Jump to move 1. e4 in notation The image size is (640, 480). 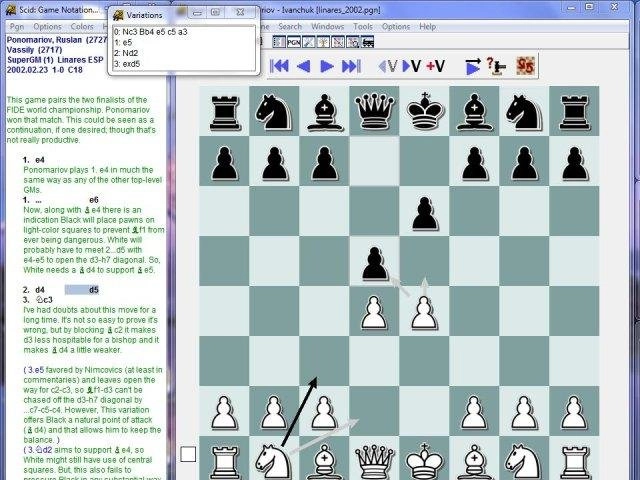coord(40,160)
